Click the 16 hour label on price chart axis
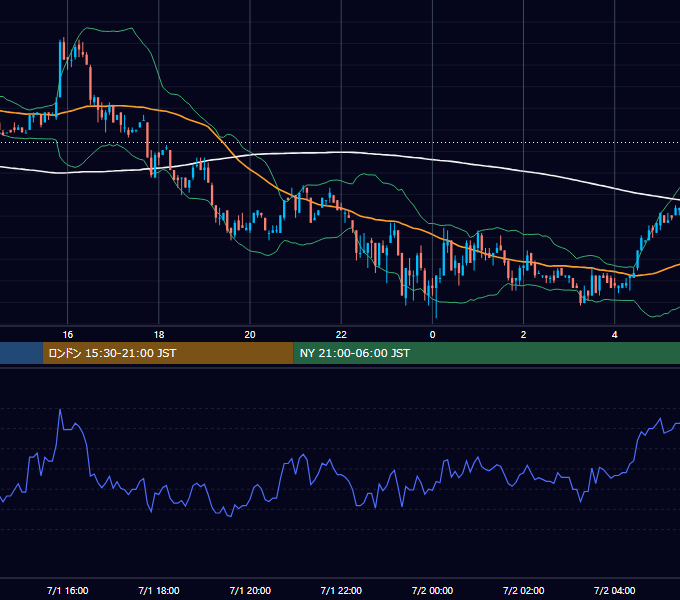 (x=68, y=335)
